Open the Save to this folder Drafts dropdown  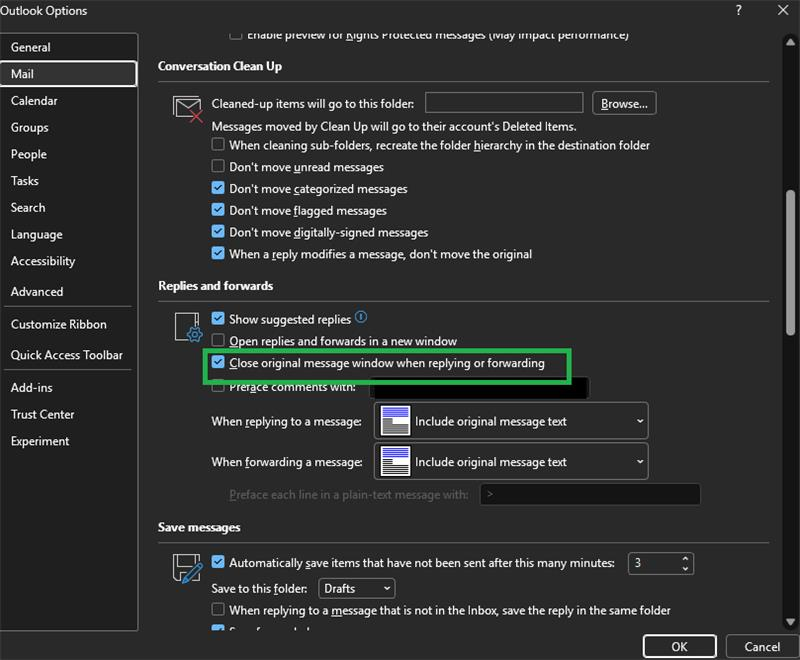point(357,588)
